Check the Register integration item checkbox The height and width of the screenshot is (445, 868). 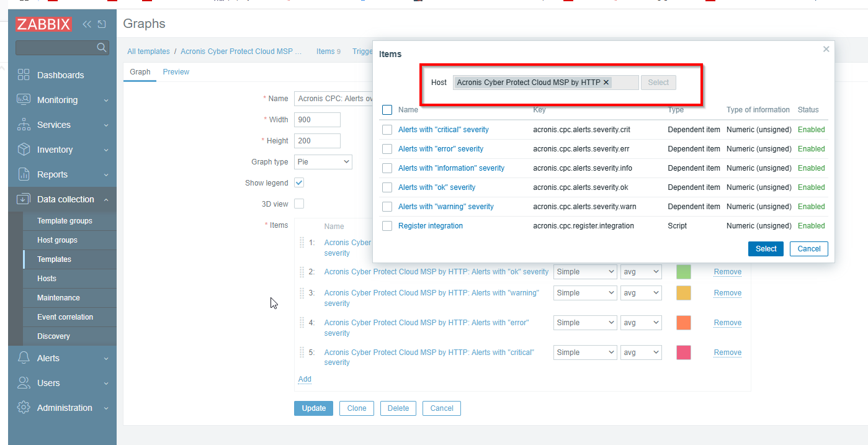click(x=387, y=226)
